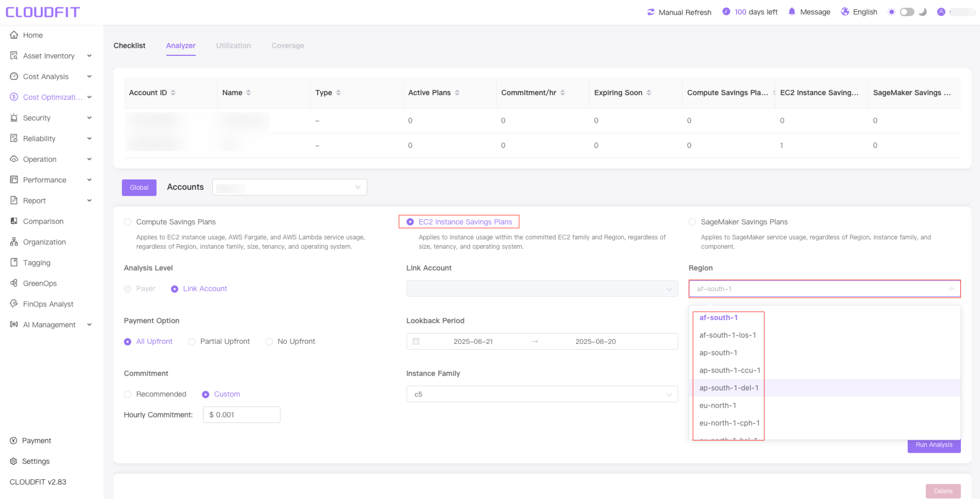Select SageMaker Savings Plans radio button
This screenshot has width=980, height=499.
pyautogui.click(x=692, y=222)
